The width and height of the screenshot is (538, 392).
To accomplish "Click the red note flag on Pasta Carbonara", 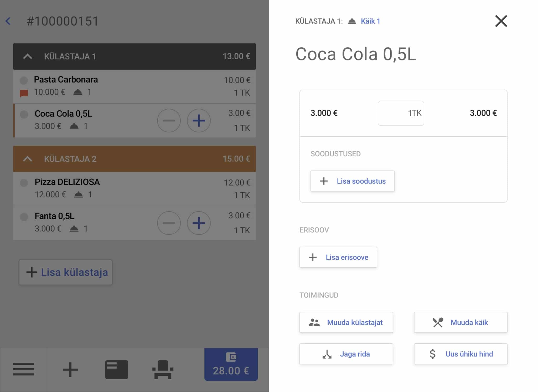I will point(24,93).
